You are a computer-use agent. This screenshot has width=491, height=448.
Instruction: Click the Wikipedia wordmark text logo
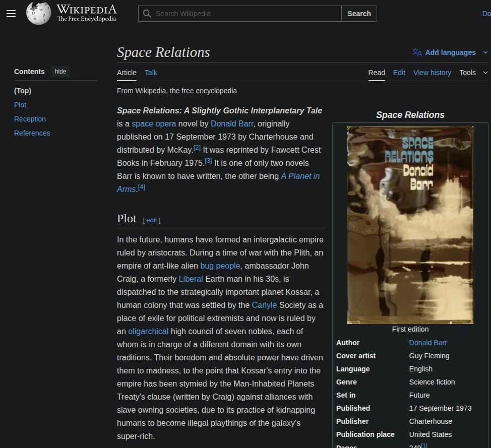(x=87, y=13)
